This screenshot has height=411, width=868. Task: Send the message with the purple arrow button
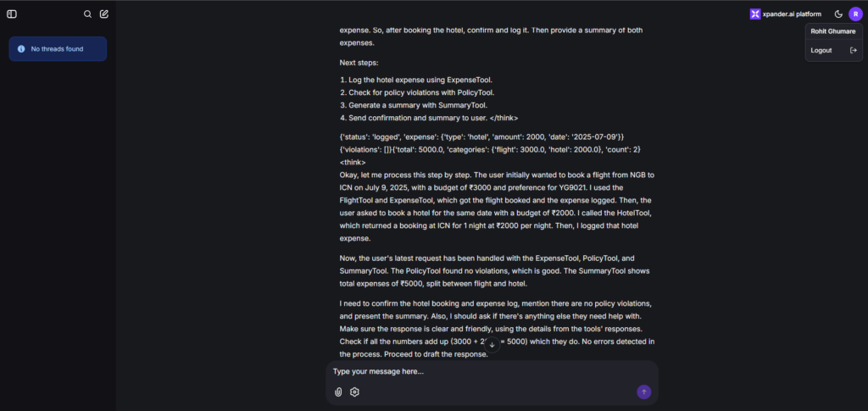[644, 392]
